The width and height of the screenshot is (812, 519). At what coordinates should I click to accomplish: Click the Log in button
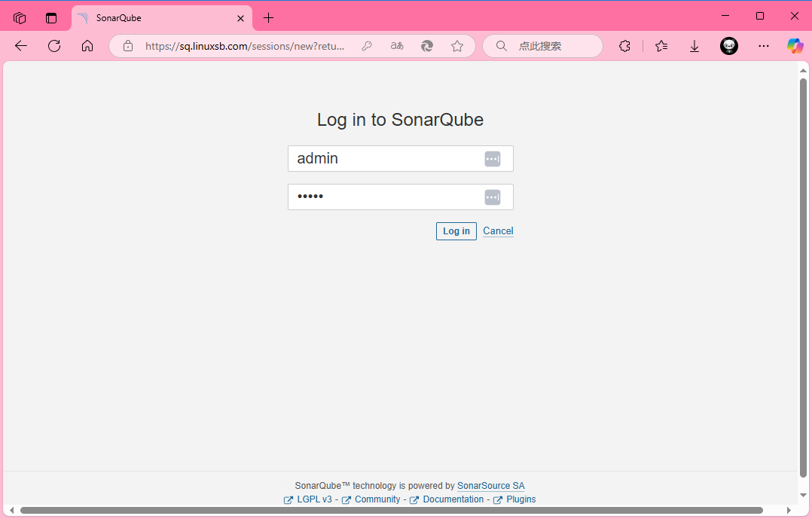[456, 231]
